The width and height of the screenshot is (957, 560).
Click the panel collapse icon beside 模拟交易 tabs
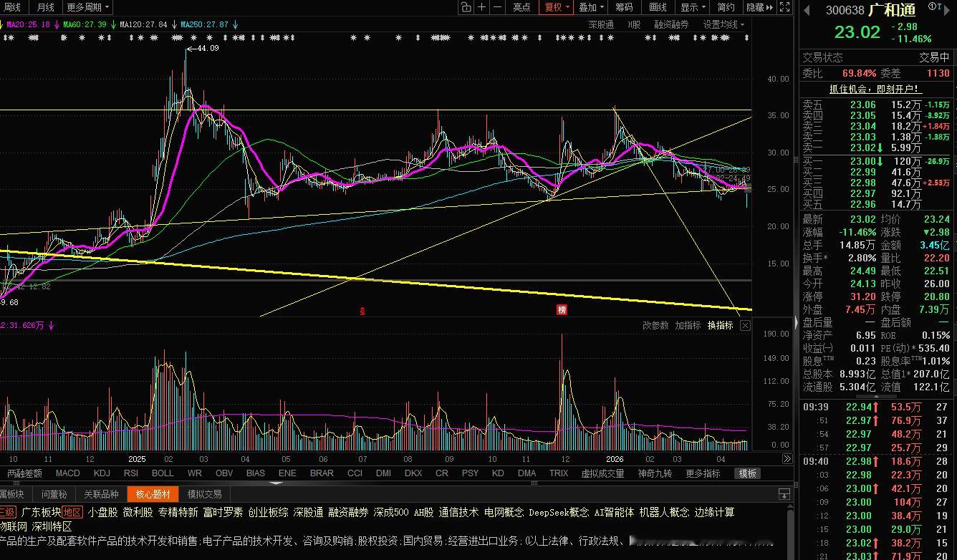tap(784, 494)
